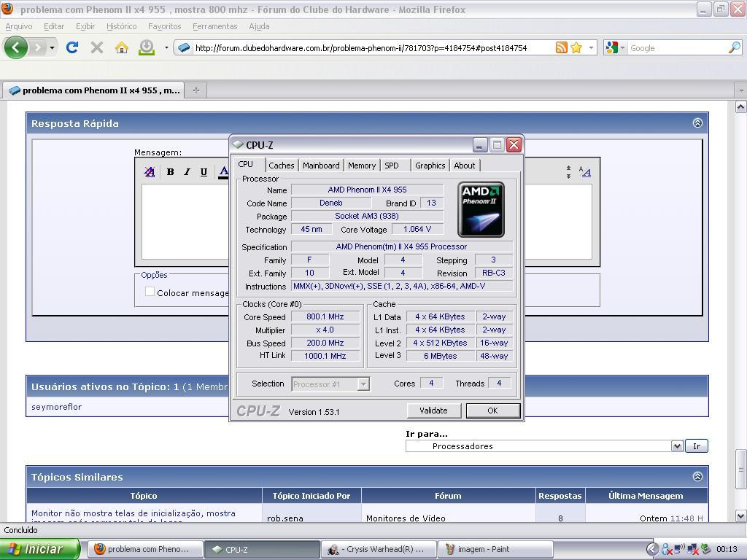Toggle bold in the reply editor

pyautogui.click(x=170, y=172)
